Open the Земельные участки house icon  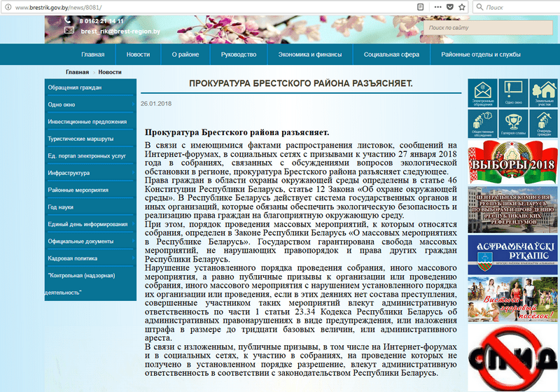point(543,94)
